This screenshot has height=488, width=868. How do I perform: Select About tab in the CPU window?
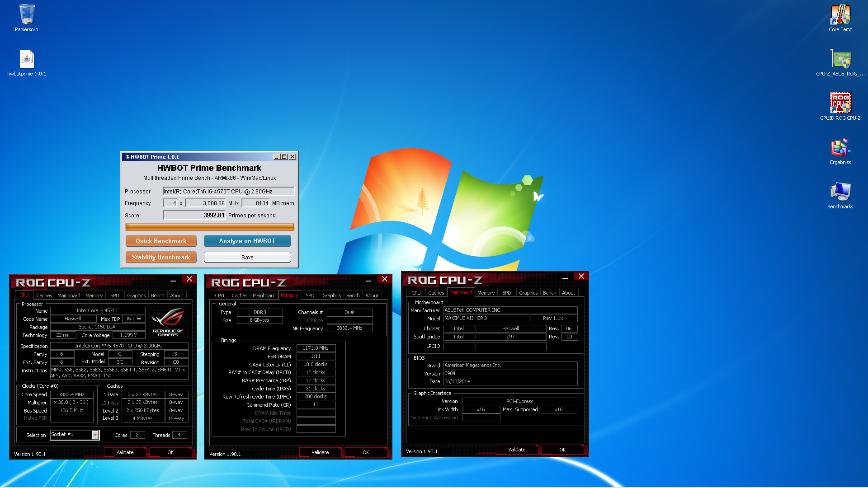point(177,296)
